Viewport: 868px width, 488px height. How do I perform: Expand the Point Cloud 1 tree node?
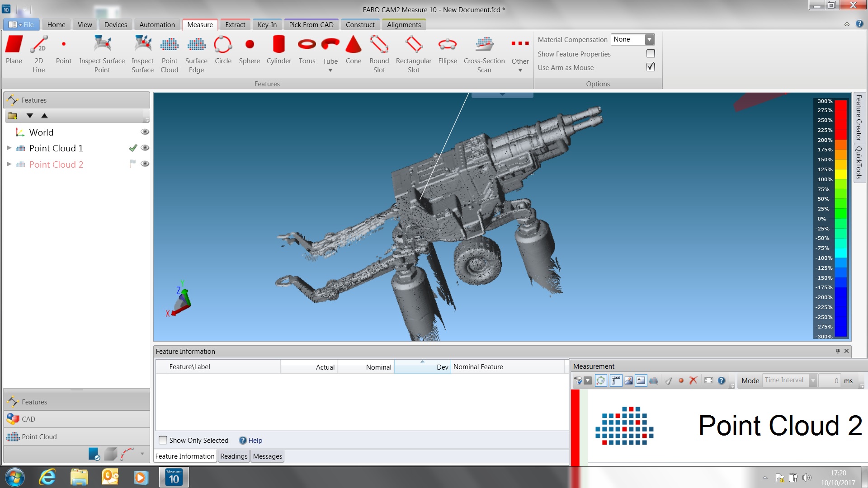click(x=9, y=148)
